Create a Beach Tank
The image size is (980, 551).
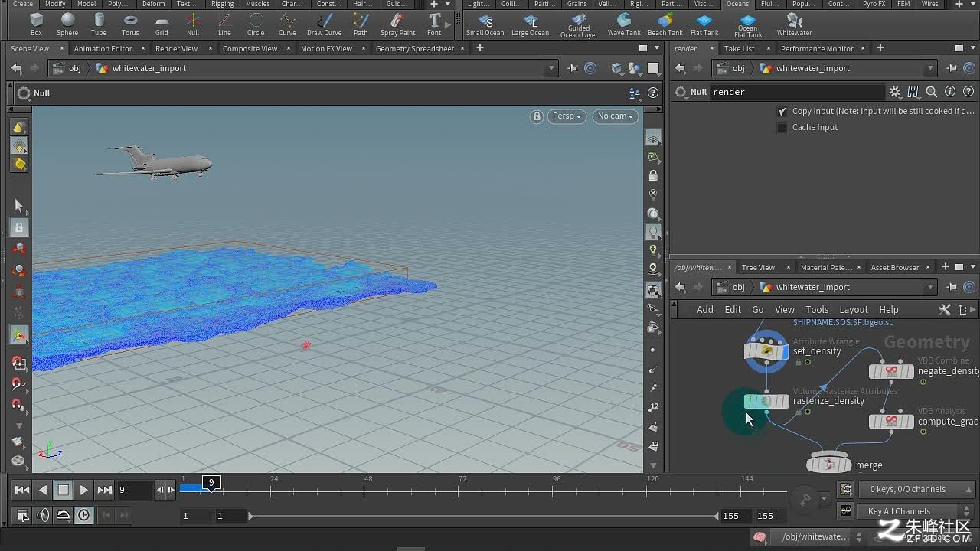click(x=665, y=24)
